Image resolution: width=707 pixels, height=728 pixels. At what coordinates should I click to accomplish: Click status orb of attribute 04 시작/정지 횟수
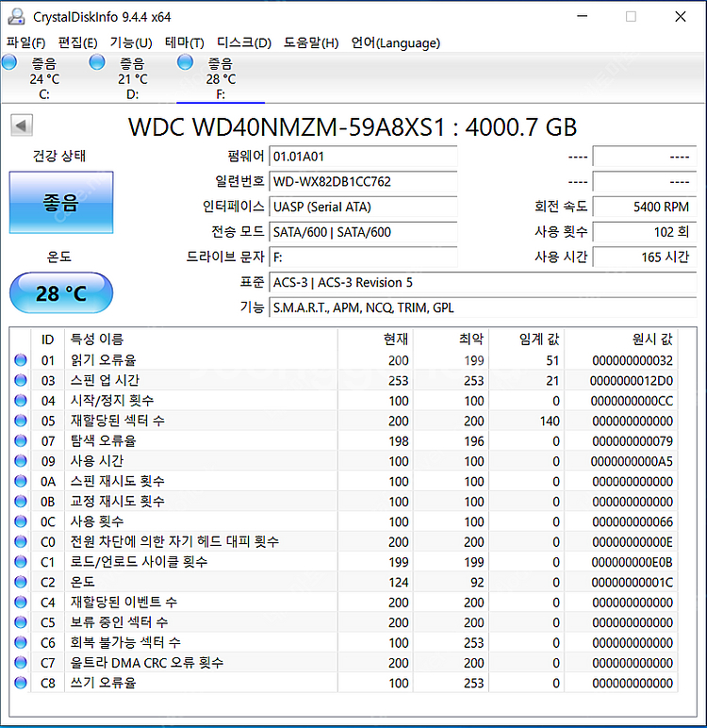(x=21, y=400)
